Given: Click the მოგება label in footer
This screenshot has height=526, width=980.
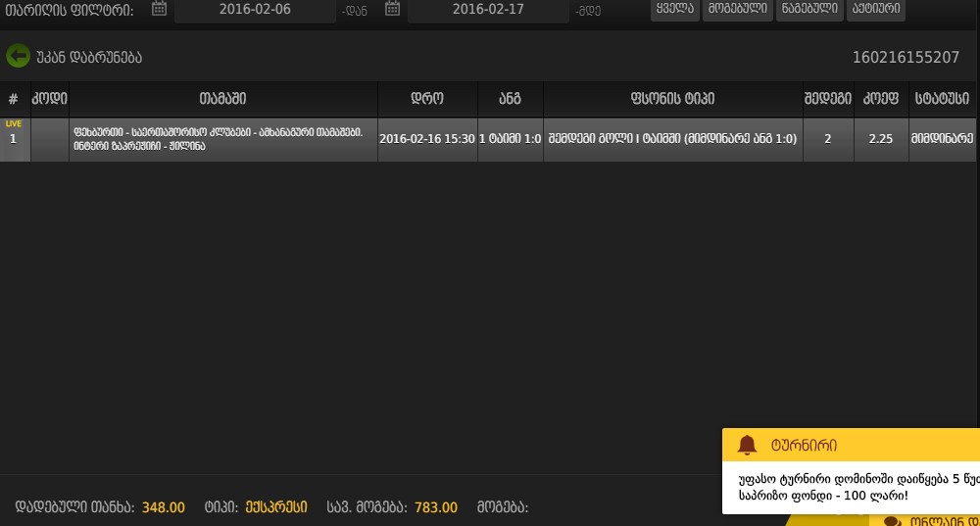Looking at the screenshot, I should tap(503, 507).
